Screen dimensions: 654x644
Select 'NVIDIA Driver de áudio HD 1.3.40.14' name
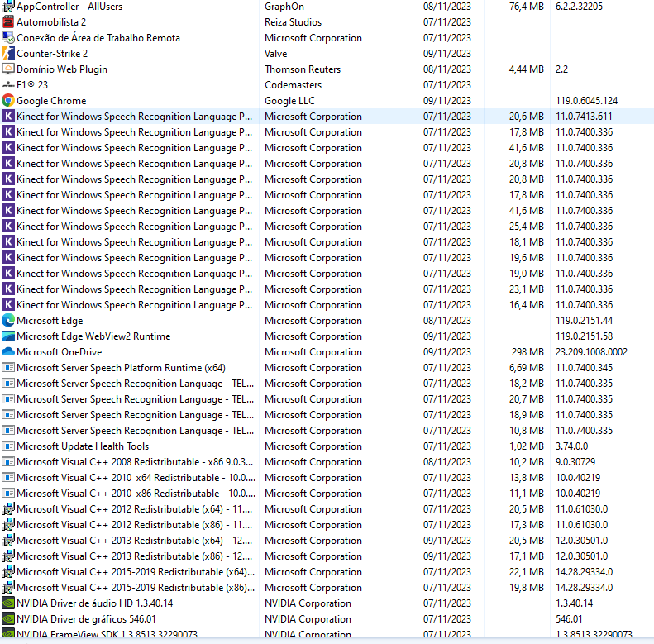[95, 603]
